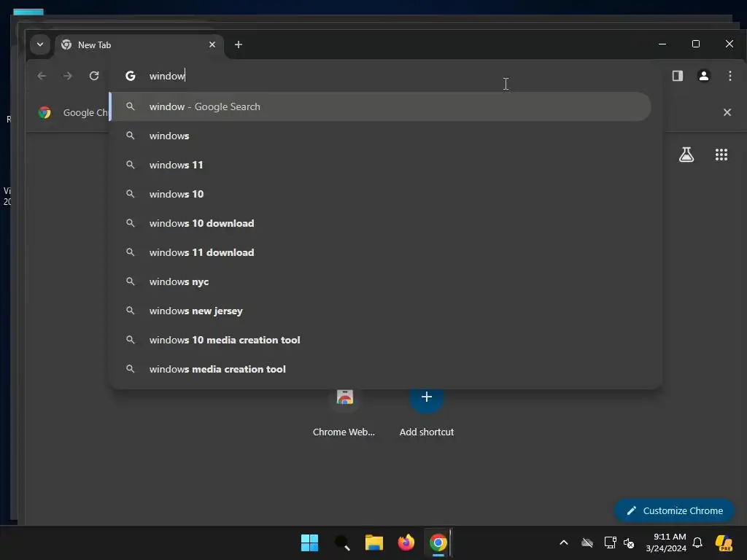Screen dimensions: 747x560
Task: Open the Chrome Web Store shortcut
Action: click(344, 412)
